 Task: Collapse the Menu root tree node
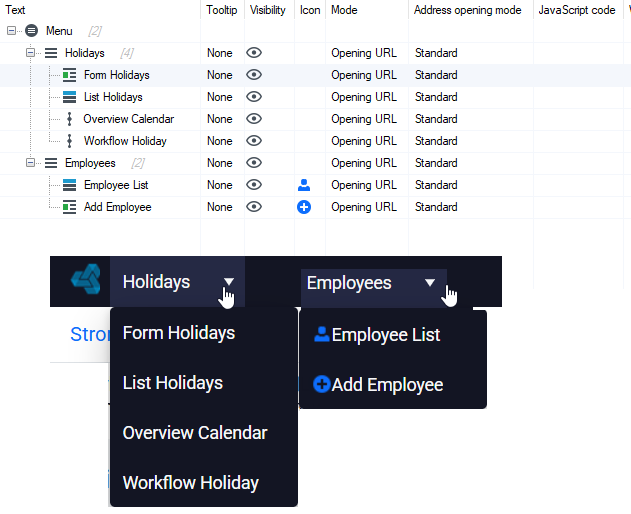click(12, 31)
